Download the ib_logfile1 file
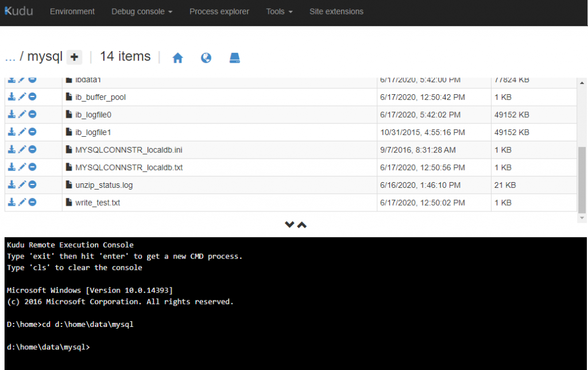The width and height of the screenshot is (588, 370). [11, 132]
